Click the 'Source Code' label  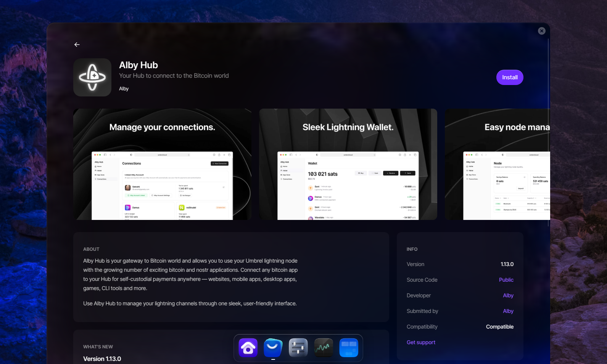tap(422, 280)
